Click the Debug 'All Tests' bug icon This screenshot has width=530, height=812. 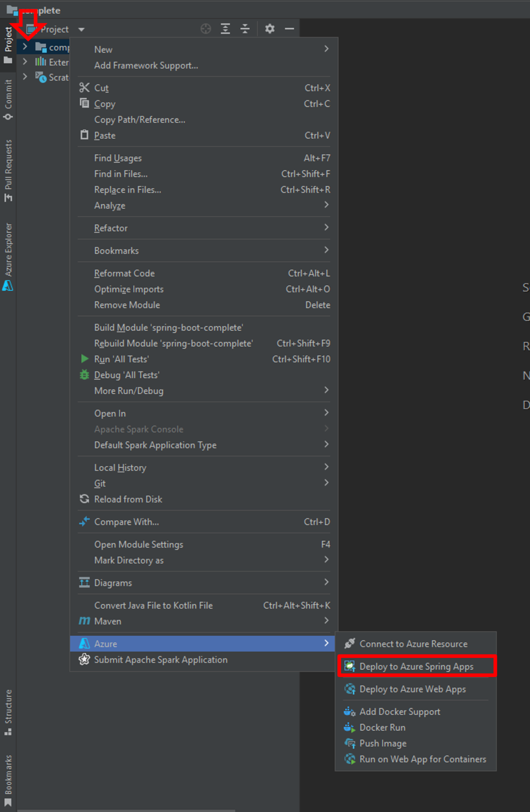(84, 375)
